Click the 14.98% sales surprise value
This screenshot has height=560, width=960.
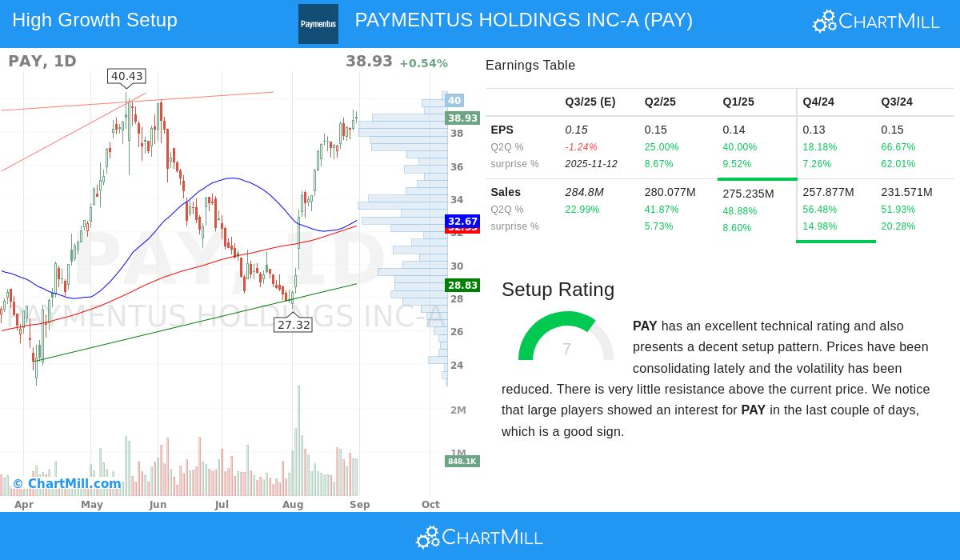(820, 226)
